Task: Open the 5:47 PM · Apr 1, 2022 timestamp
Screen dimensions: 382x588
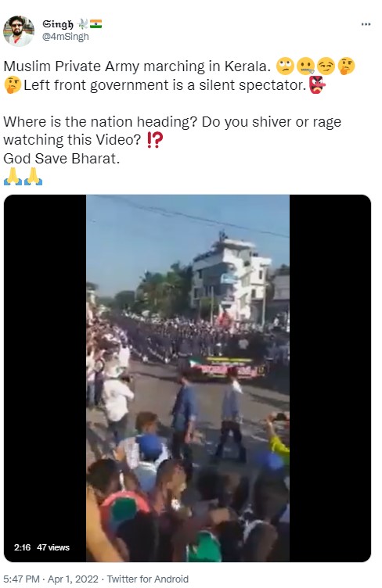Action: pos(51,579)
